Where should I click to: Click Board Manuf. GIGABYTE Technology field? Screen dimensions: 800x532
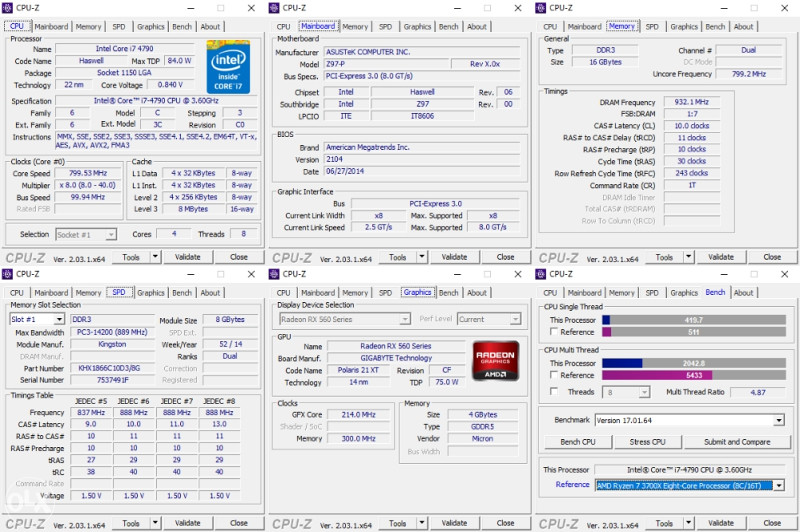(396, 358)
